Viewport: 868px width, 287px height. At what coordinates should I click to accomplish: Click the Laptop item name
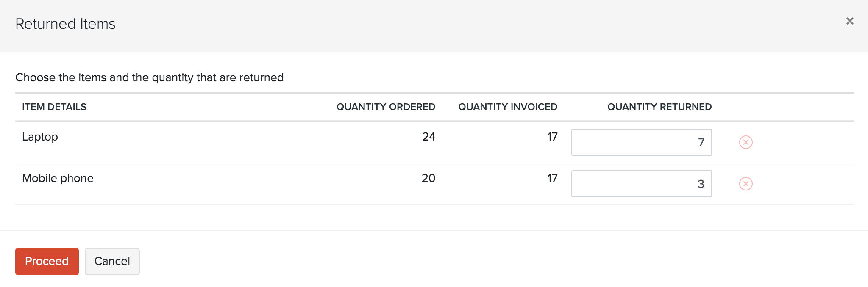point(40,137)
